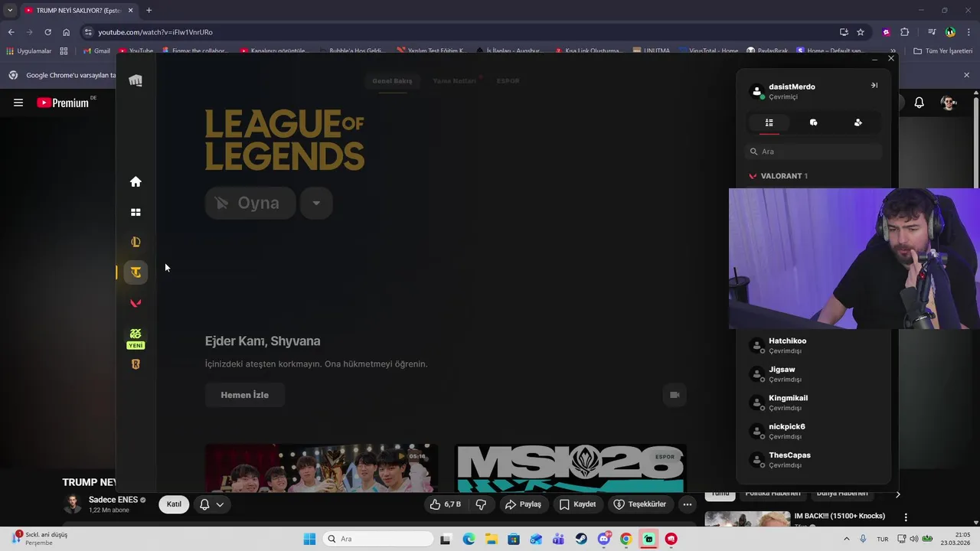Select friend Hatchikoo in friends list
Screen dimensions: 980x551
pyautogui.click(x=813, y=345)
